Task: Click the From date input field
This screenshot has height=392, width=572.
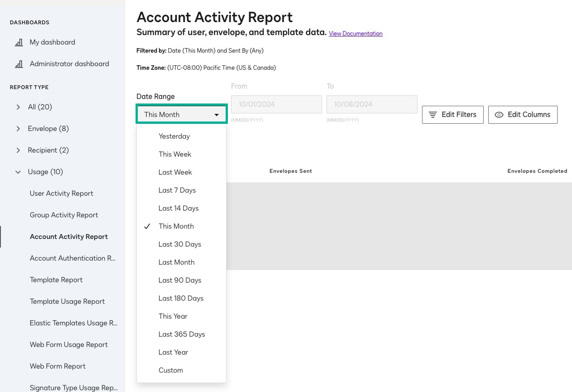Action: pyautogui.click(x=276, y=104)
